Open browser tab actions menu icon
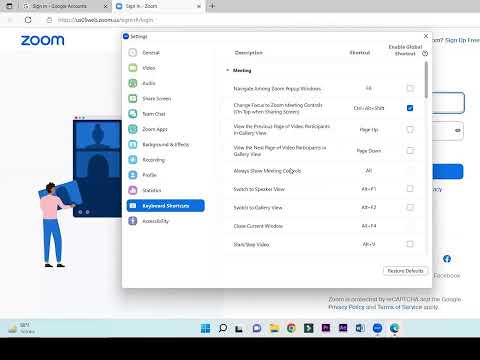The image size is (480, 360). coord(9,6)
